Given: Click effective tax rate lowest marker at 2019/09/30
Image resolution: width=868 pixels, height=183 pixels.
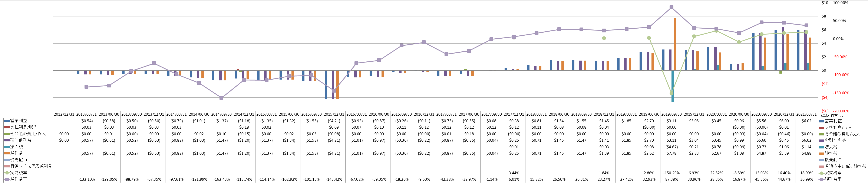Looking at the screenshot, I should point(671,93).
